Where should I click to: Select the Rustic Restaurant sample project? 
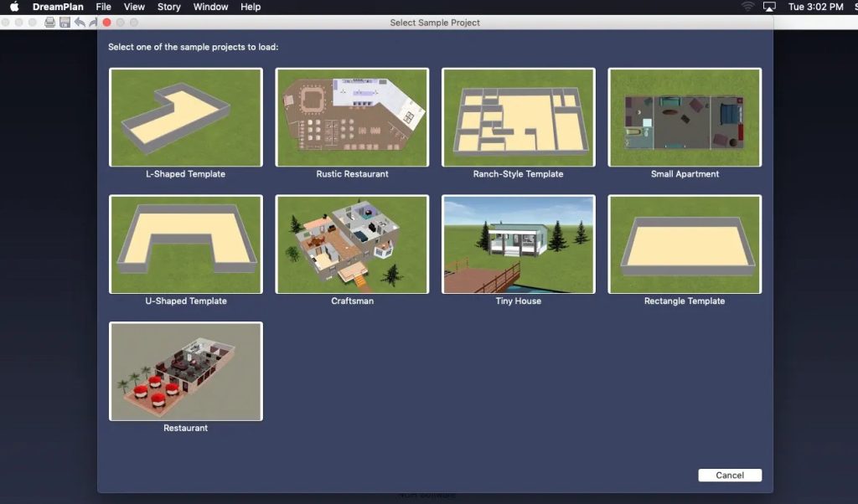point(351,117)
